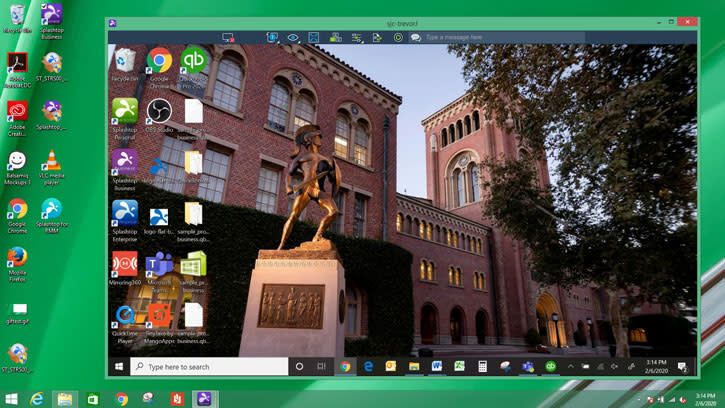The width and height of the screenshot is (725, 408).
Task: Open the switch monitor dropdown in toolbar
Action: coord(272,37)
